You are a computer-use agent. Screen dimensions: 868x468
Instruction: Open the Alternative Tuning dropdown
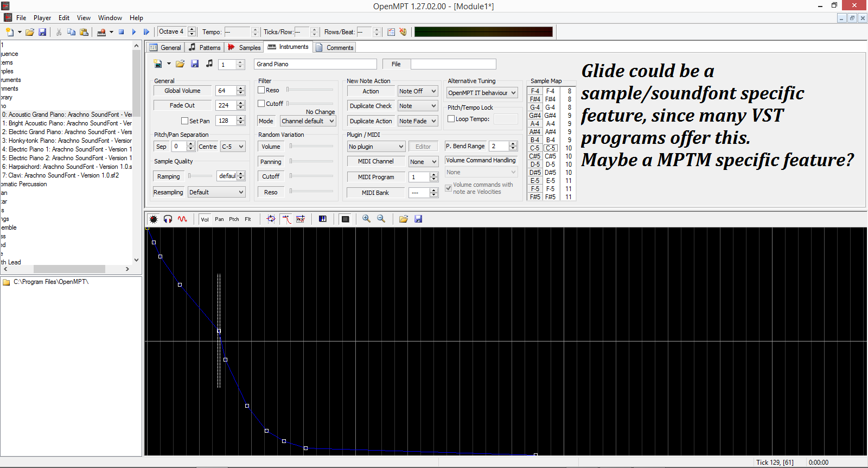click(482, 93)
